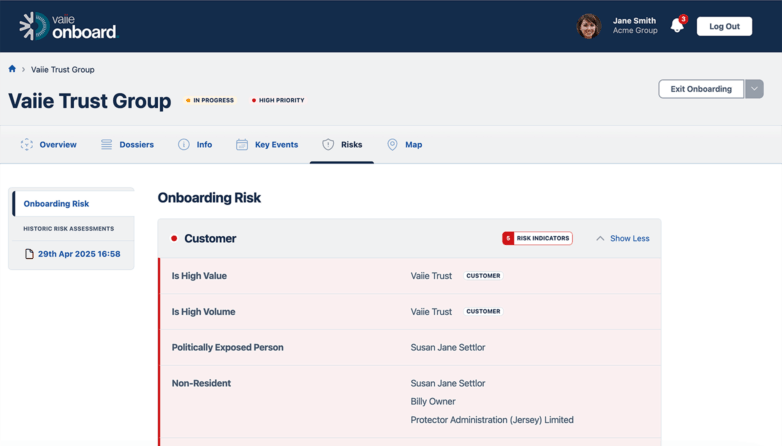Click the Vaiie Trust Group breadcrumb link
This screenshot has width=782, height=446.
[x=63, y=70]
